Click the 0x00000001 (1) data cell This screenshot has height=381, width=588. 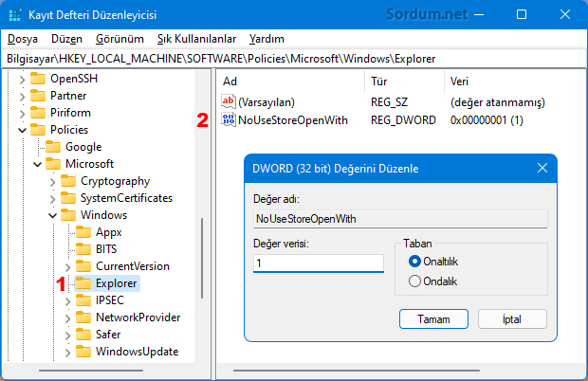[x=487, y=120]
